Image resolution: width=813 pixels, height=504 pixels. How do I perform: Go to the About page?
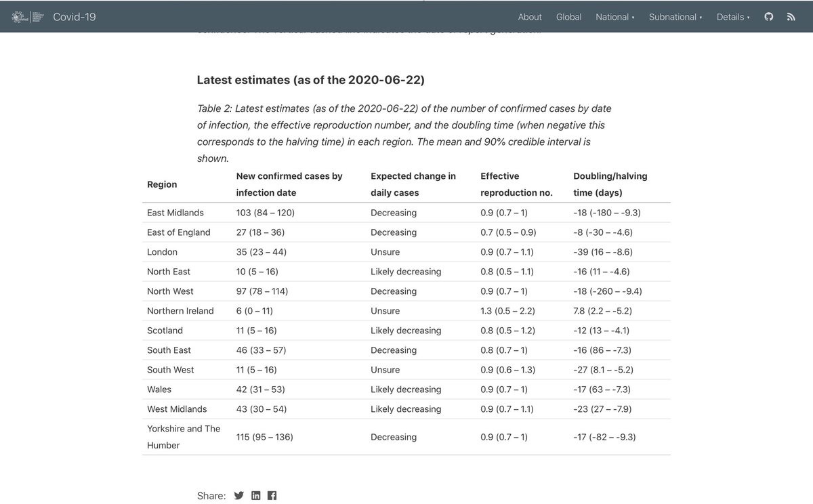[530, 17]
